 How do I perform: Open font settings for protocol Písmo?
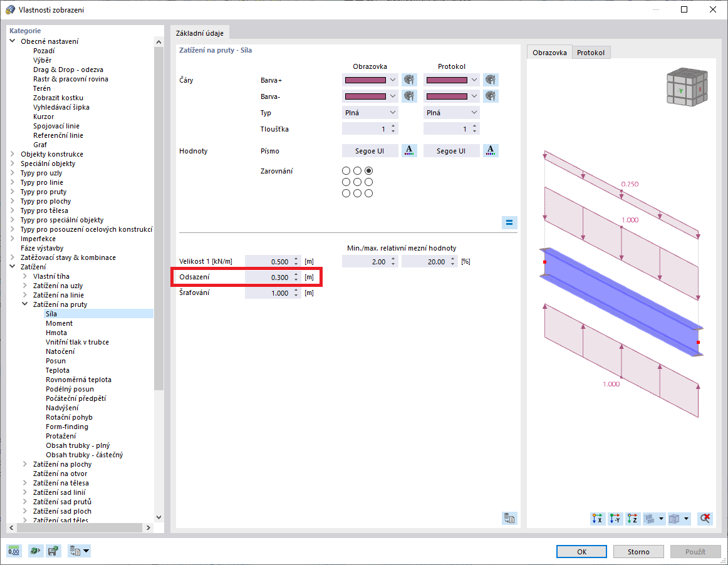click(491, 150)
